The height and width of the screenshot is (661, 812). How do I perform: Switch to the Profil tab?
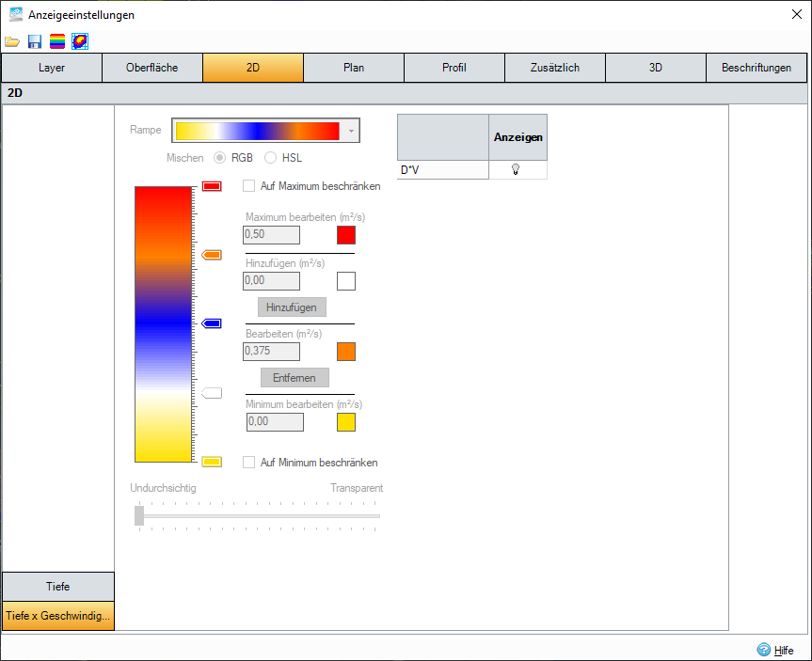pos(454,68)
